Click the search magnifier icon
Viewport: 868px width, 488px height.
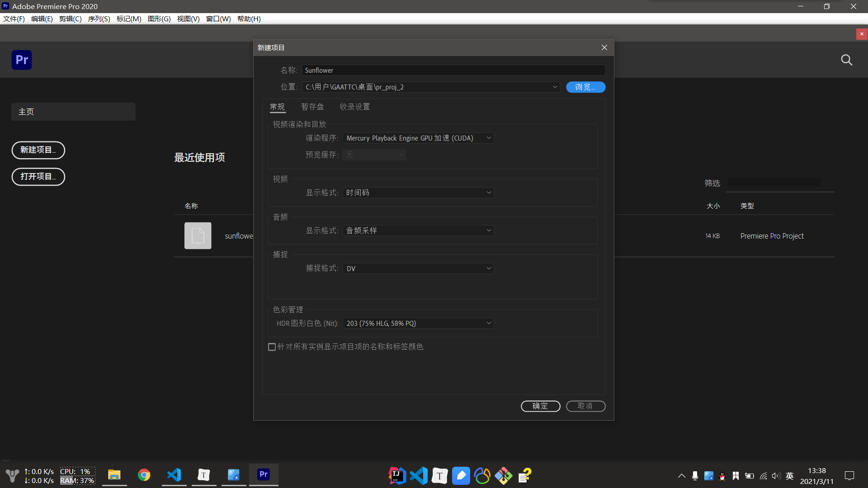pyautogui.click(x=846, y=60)
